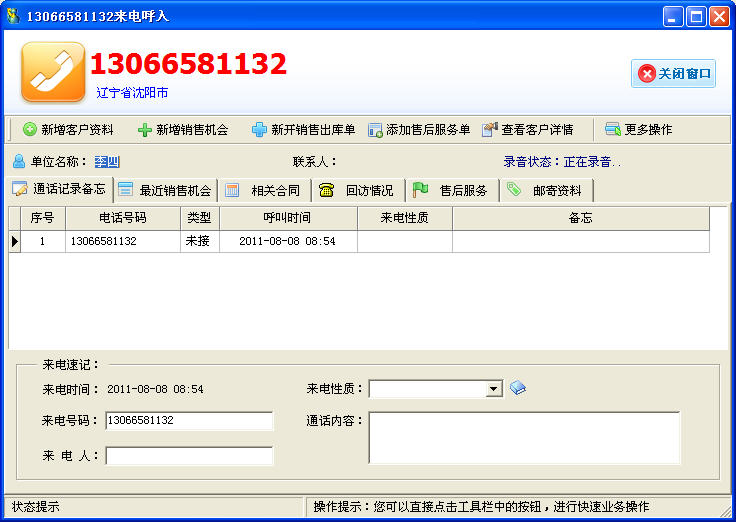Click the book icon beside 来电性质
Screen dimensions: 736x522
[x=517, y=388]
